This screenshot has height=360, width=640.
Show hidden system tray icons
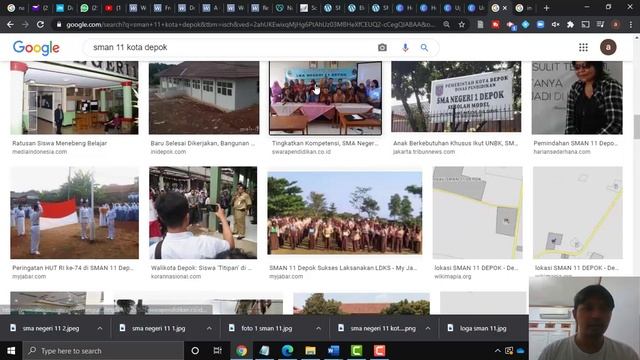498,351
